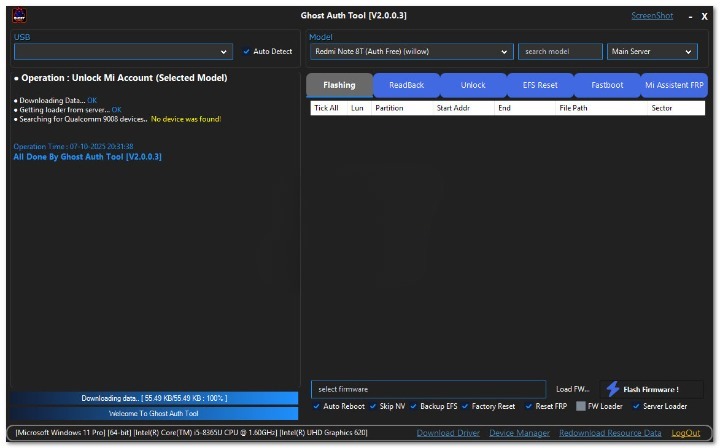Click the Downloading data progress bar

click(x=154, y=398)
